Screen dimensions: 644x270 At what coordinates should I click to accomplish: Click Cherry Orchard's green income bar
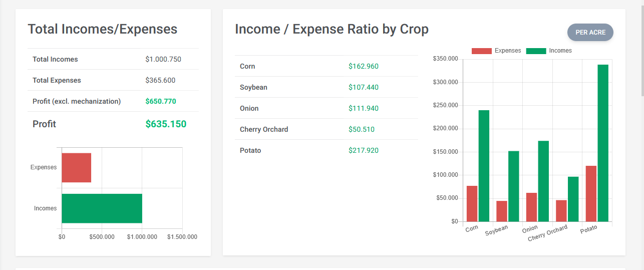point(573,199)
